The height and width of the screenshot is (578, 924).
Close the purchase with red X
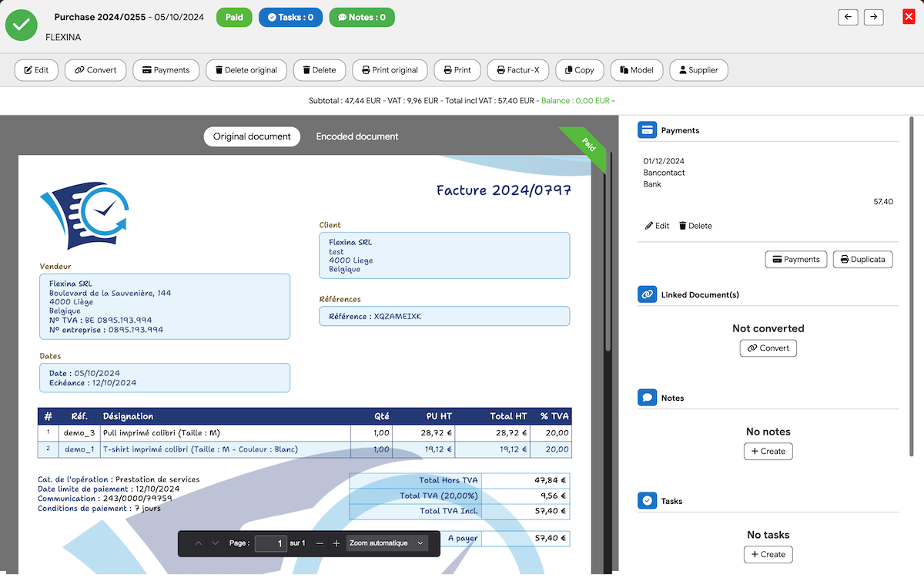(x=909, y=17)
